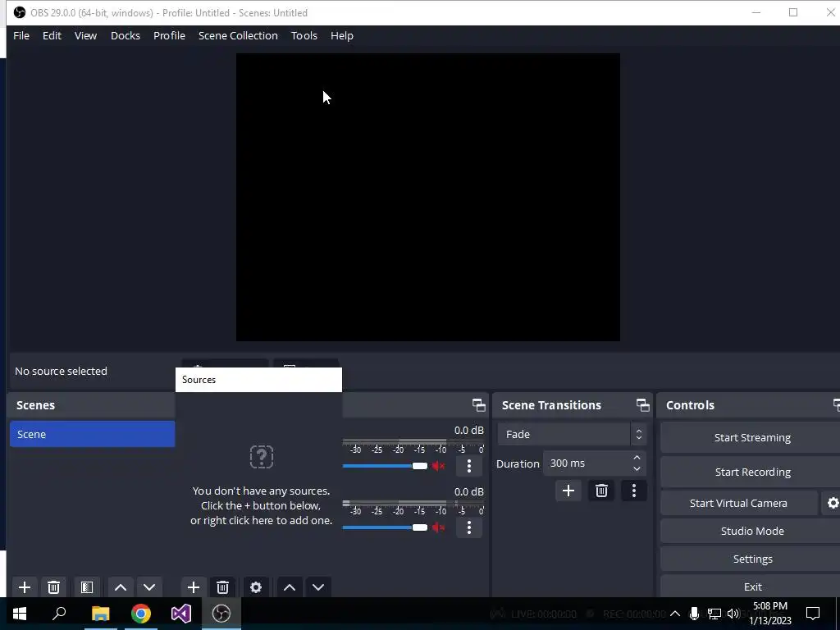Open File menu
The image size is (840, 630).
21,35
